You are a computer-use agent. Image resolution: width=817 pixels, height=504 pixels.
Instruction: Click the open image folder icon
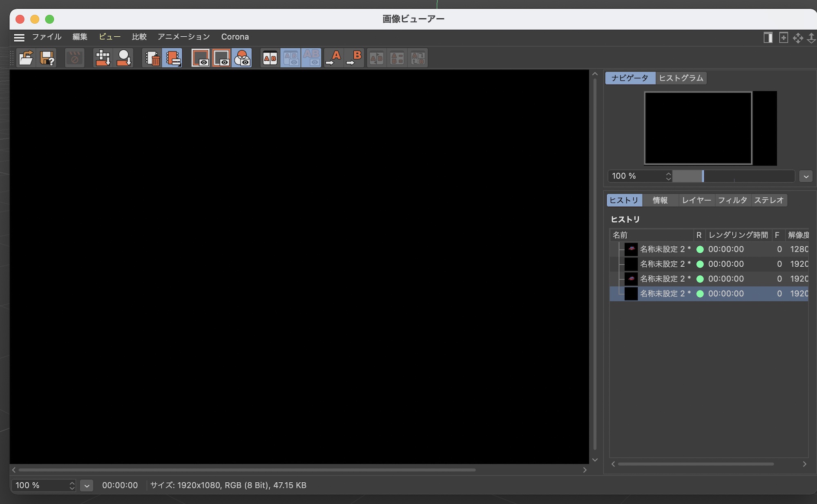[x=26, y=58]
